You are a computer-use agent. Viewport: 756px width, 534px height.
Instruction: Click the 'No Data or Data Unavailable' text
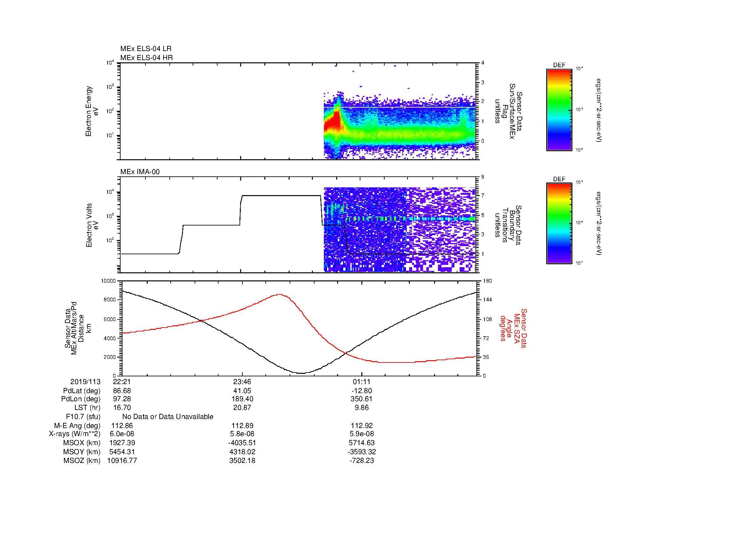pos(168,417)
